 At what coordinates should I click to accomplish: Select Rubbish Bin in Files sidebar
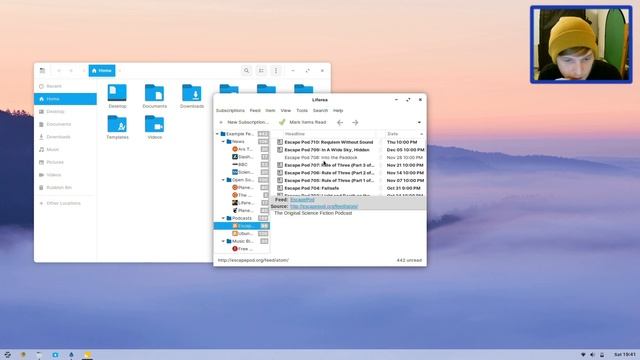click(x=65, y=187)
